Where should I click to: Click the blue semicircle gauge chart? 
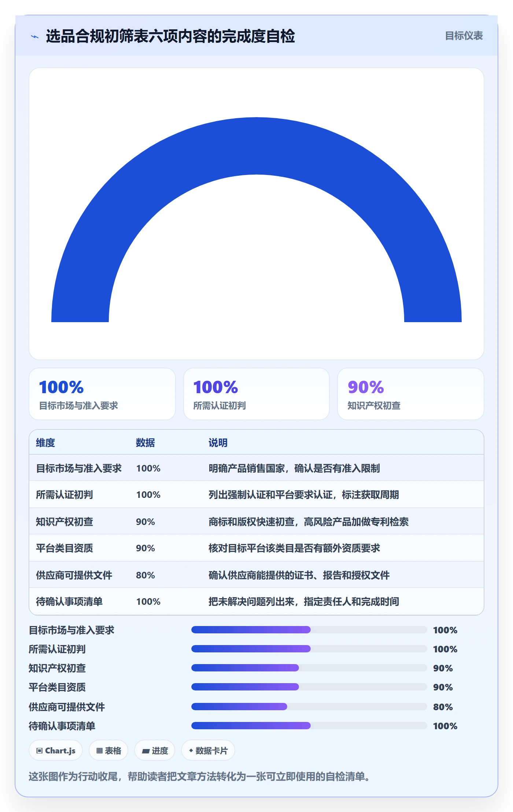pyautogui.click(x=256, y=220)
